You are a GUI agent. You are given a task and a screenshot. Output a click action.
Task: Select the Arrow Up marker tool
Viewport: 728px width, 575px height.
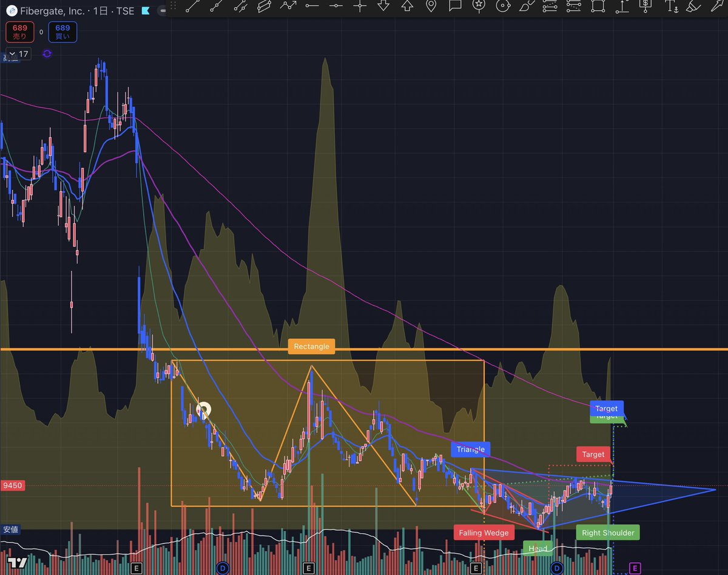(407, 6)
